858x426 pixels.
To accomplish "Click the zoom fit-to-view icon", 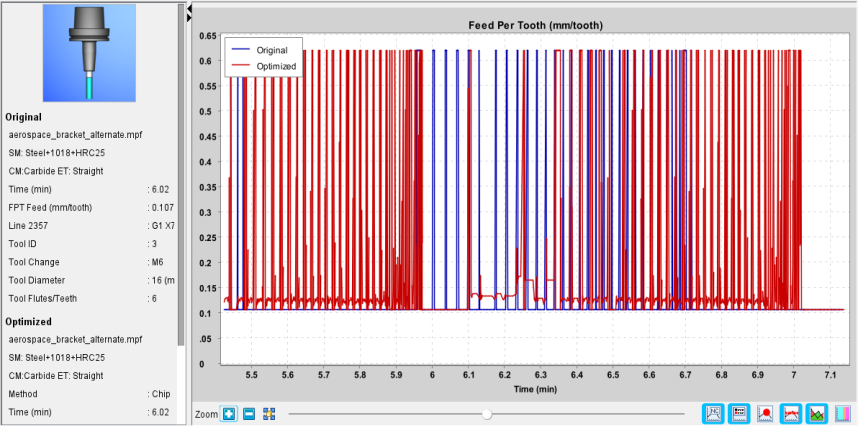I will click(x=268, y=414).
